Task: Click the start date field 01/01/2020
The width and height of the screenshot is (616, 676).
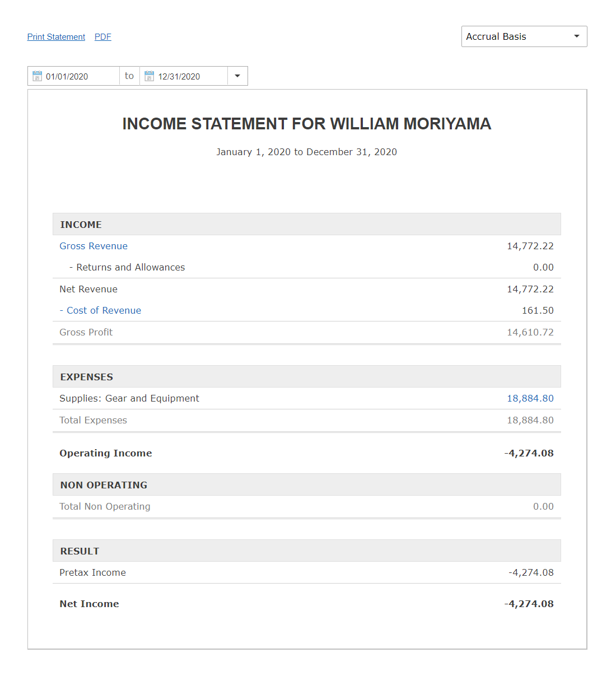Action: point(73,76)
